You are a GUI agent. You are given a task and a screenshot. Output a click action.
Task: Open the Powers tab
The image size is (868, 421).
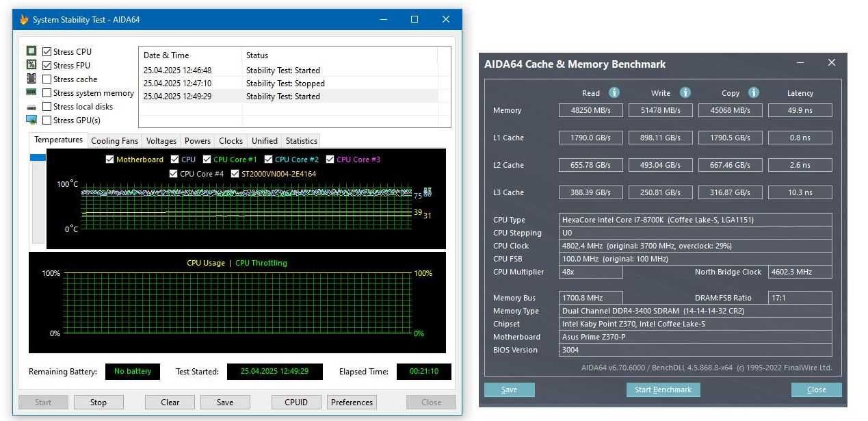tap(197, 141)
